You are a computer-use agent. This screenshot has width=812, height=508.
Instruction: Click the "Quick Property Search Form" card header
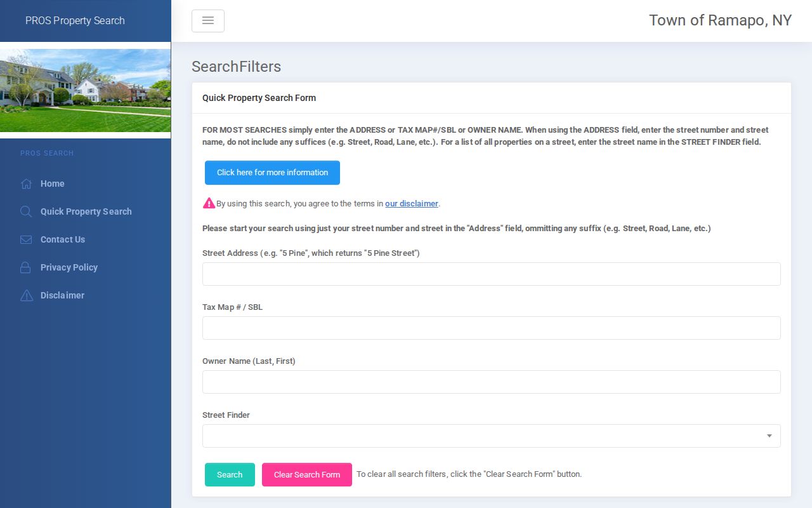click(259, 98)
